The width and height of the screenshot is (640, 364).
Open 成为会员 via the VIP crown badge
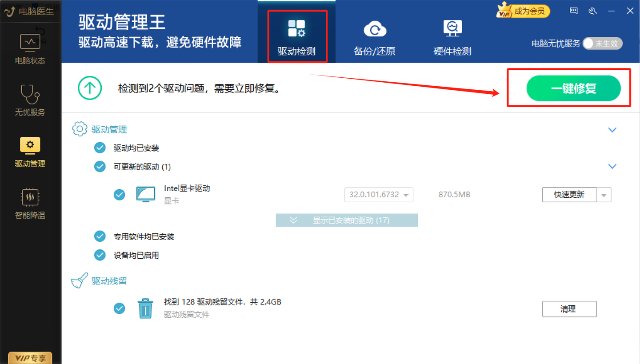pos(523,11)
